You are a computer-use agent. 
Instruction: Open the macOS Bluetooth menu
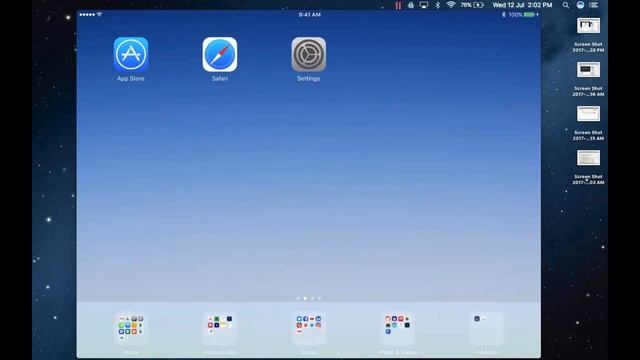[x=438, y=5]
